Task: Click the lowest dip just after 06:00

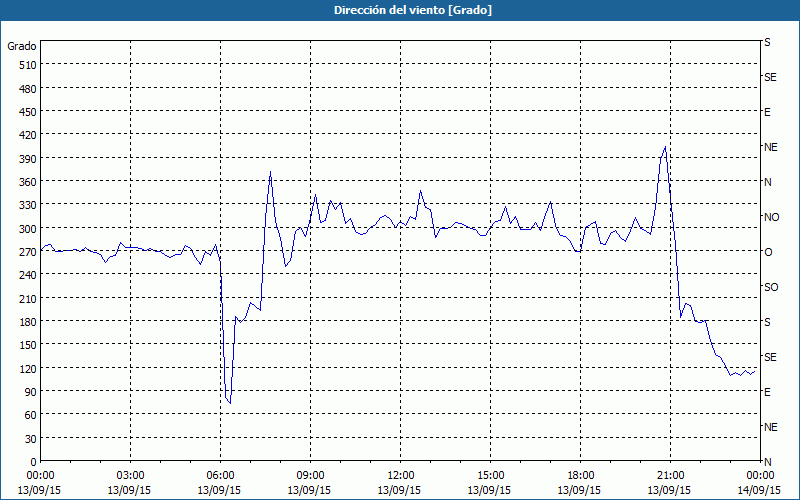Action: (230, 403)
